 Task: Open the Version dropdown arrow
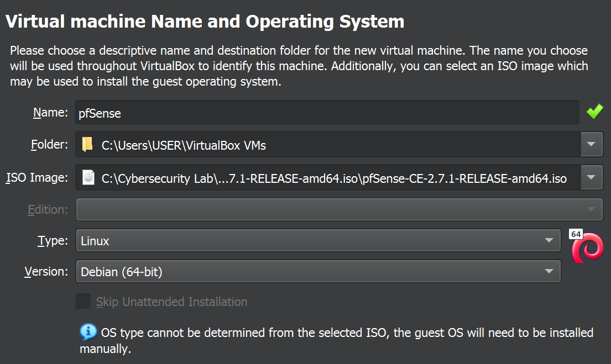click(549, 271)
